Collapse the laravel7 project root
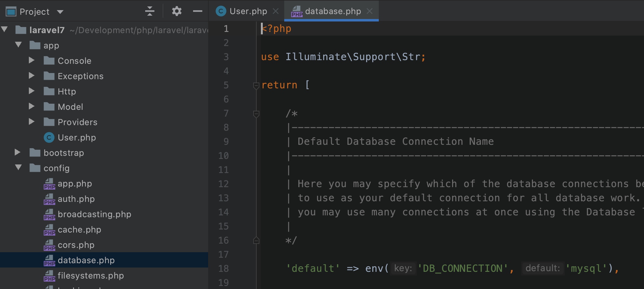 pos(5,30)
